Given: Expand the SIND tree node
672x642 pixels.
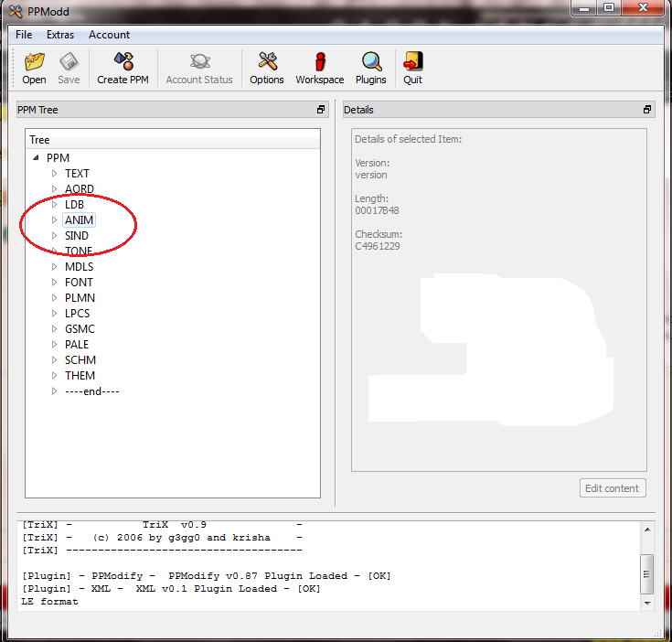Looking at the screenshot, I should [x=55, y=235].
